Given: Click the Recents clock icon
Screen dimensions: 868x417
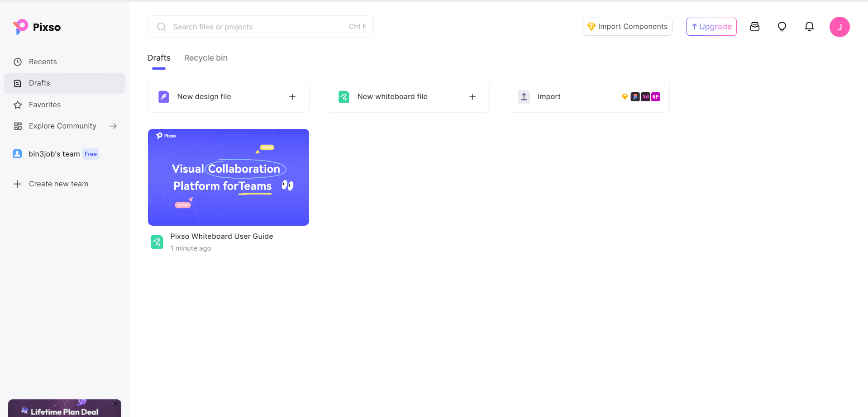Looking at the screenshot, I should coord(18,62).
